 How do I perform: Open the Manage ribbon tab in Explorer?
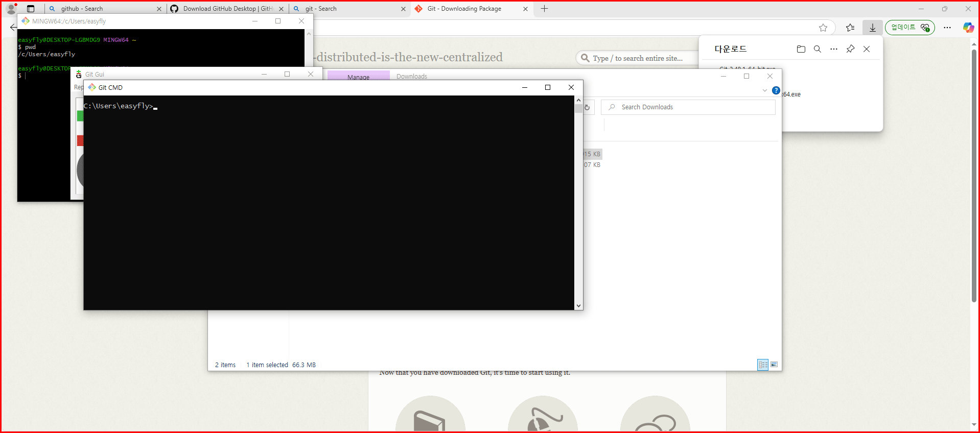point(358,76)
